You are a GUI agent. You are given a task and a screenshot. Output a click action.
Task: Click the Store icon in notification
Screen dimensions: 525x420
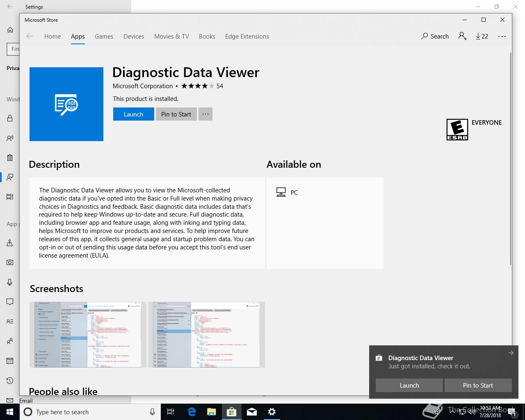[379, 358]
